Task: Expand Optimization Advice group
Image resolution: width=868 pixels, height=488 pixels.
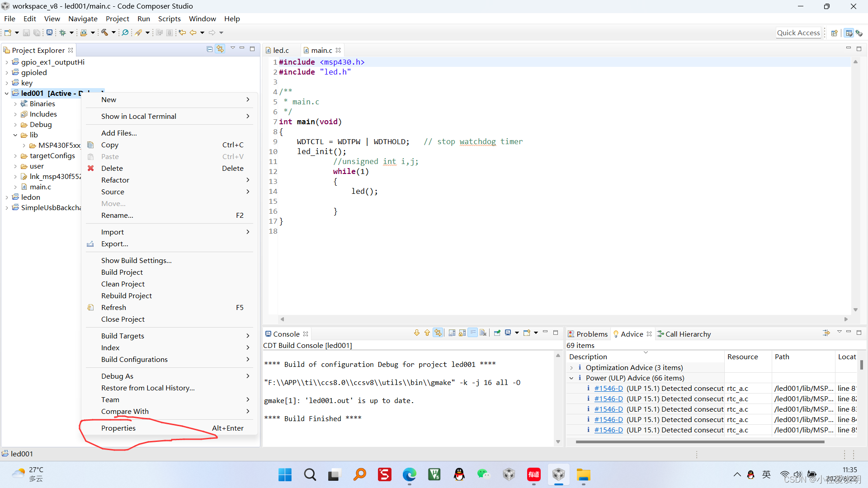Action: pos(571,368)
